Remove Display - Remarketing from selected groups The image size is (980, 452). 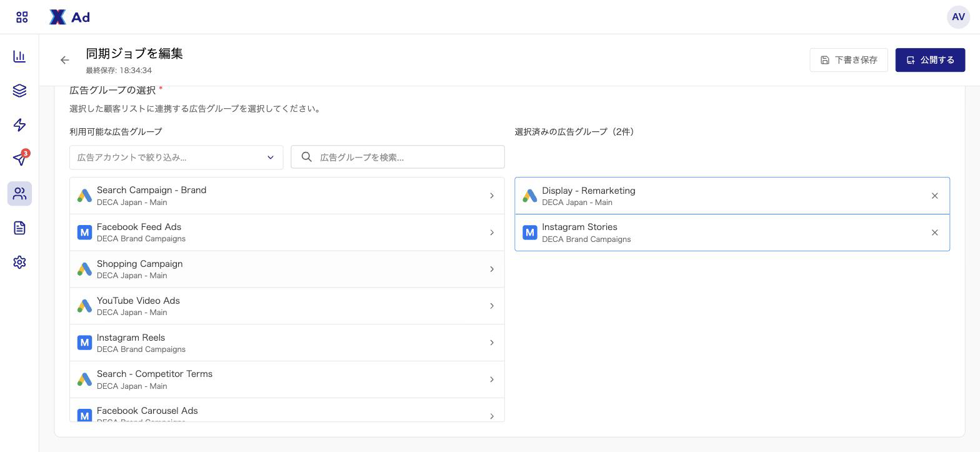(934, 196)
